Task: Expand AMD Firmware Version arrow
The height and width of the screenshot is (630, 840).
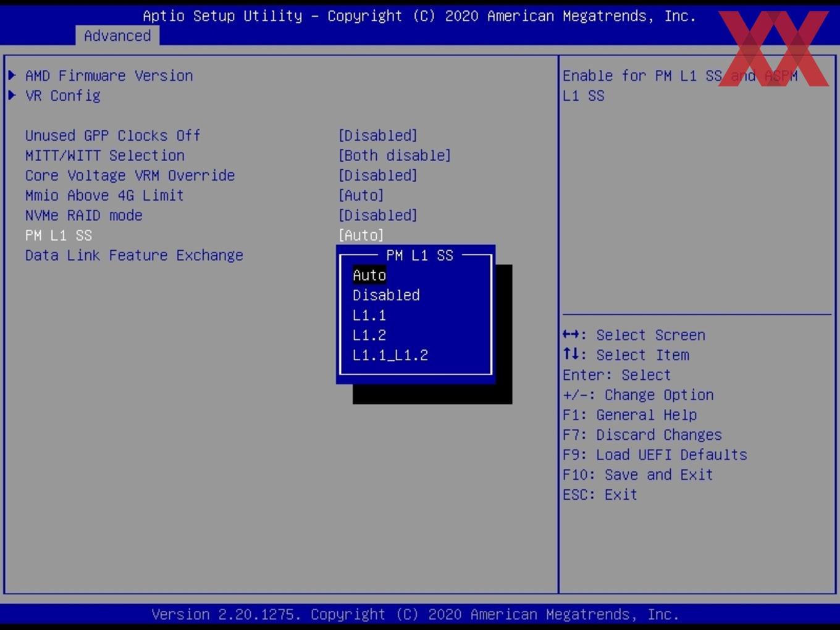Action: pyautogui.click(x=12, y=75)
